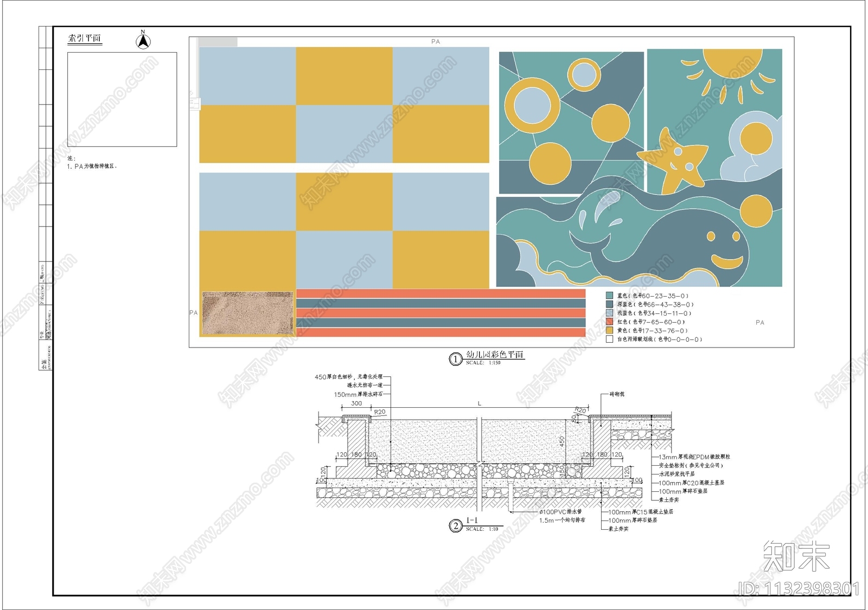Click the circled number 1 drawing marker

pyautogui.click(x=455, y=359)
